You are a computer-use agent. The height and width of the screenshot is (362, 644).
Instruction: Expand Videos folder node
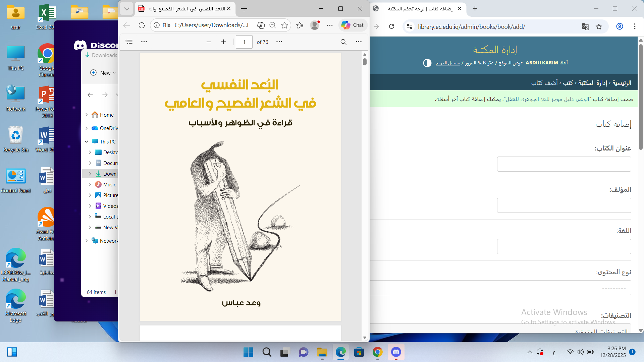pyautogui.click(x=90, y=206)
